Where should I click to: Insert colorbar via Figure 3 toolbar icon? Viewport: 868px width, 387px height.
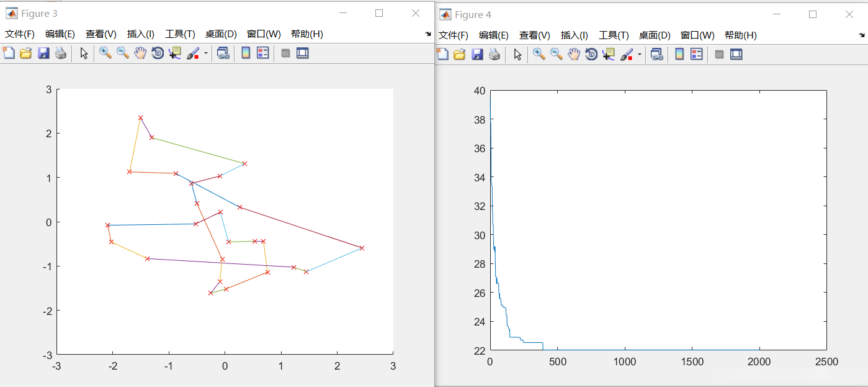coord(246,53)
